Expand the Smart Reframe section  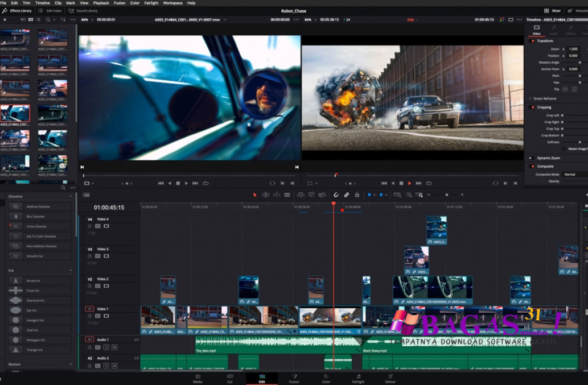(531, 98)
